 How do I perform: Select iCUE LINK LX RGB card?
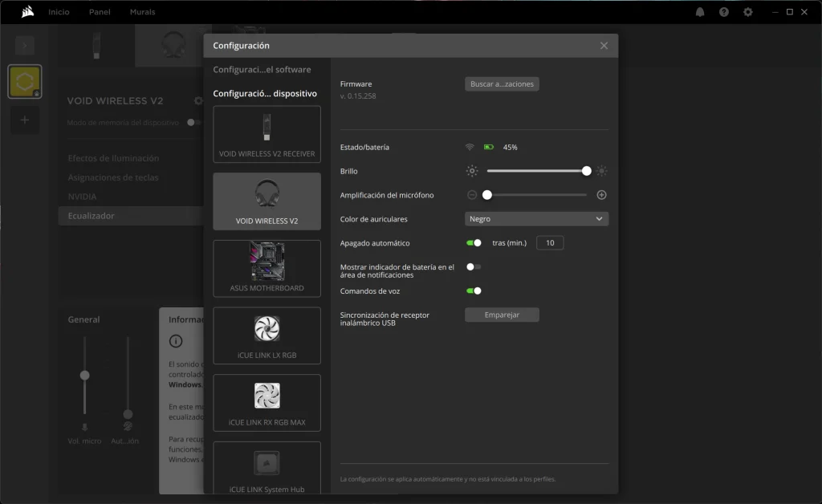pyautogui.click(x=267, y=335)
